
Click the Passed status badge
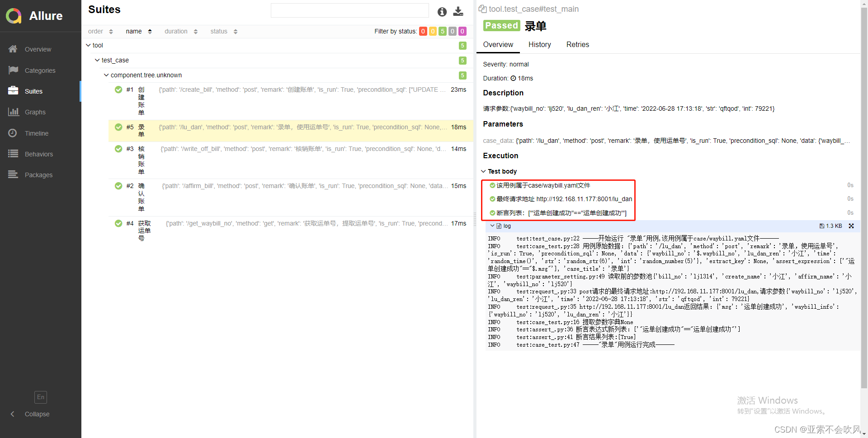tap(501, 26)
